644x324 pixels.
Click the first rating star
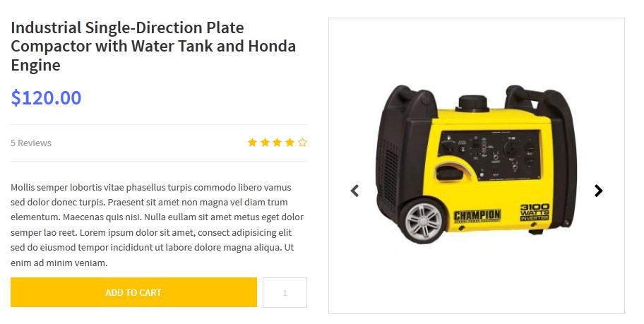click(252, 143)
